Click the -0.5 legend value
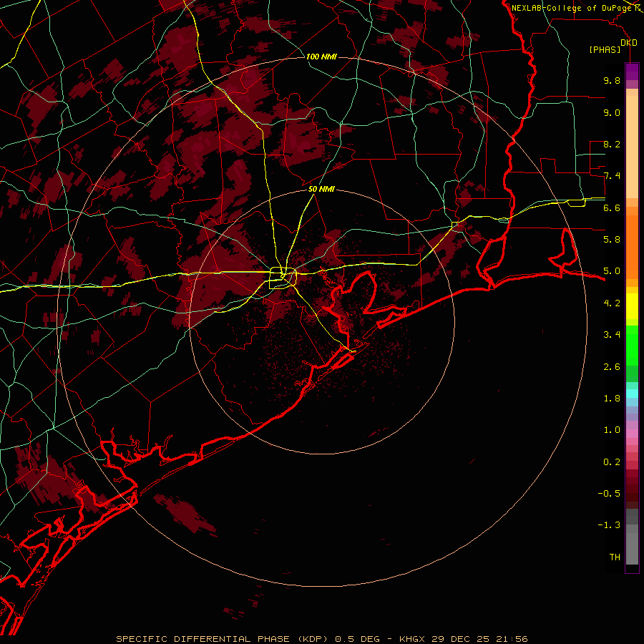This screenshot has width=644, height=644. pos(609,494)
